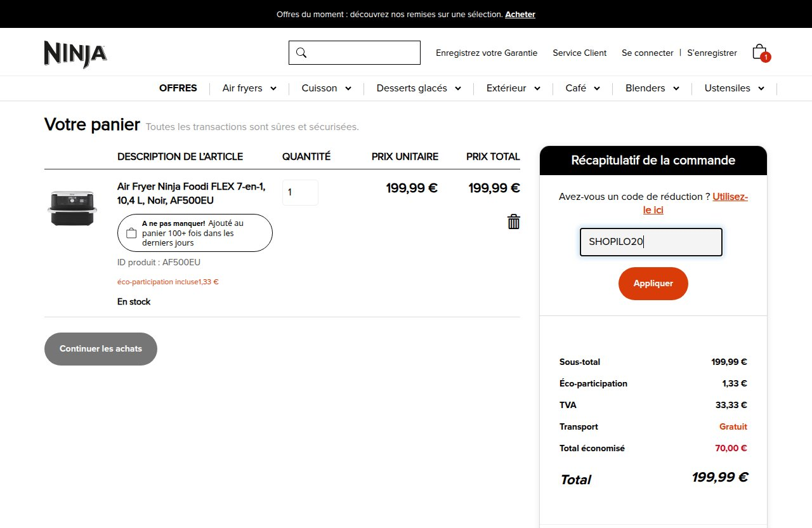Open Service Client link

point(580,53)
